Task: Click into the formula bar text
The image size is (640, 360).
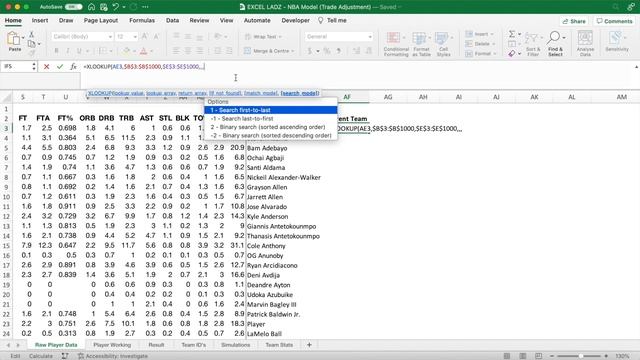Action: pos(144,67)
